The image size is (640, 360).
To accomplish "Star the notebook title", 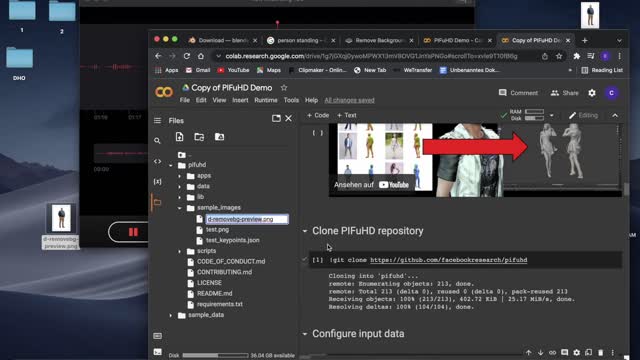I will (x=284, y=88).
